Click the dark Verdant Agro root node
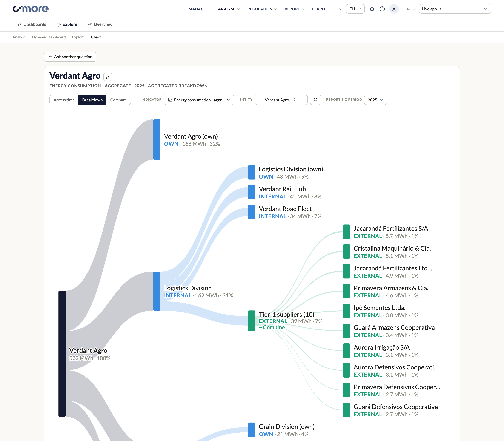Screen dimensions: 504x441 click(x=62, y=353)
